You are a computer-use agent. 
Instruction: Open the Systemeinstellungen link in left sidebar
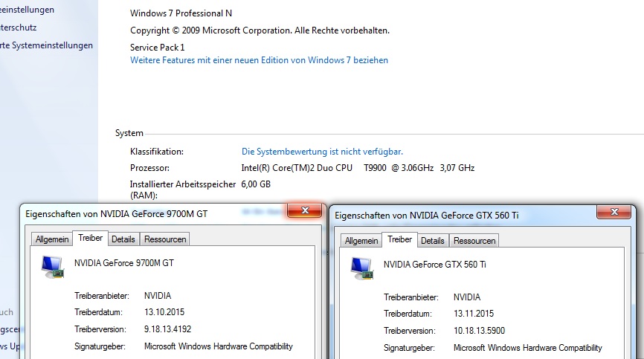coord(46,45)
